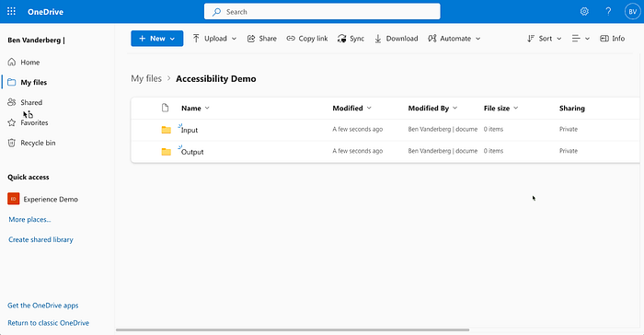Image resolution: width=644 pixels, height=335 pixels.
Task: Expand the Upload dropdown chevron
Action: tap(234, 39)
